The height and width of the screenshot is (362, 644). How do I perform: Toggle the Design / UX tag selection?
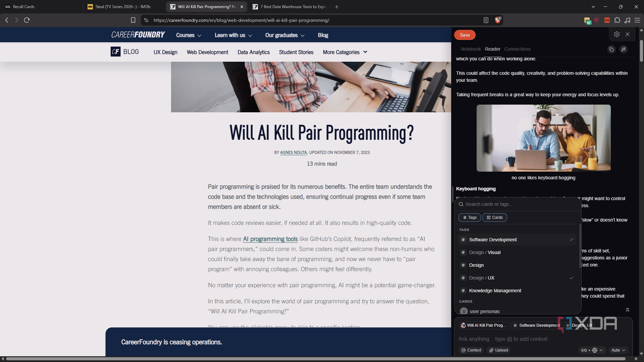coord(517,278)
